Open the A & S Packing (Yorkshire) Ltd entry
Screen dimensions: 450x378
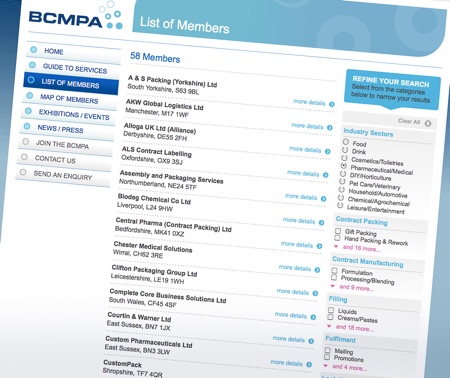click(x=172, y=81)
